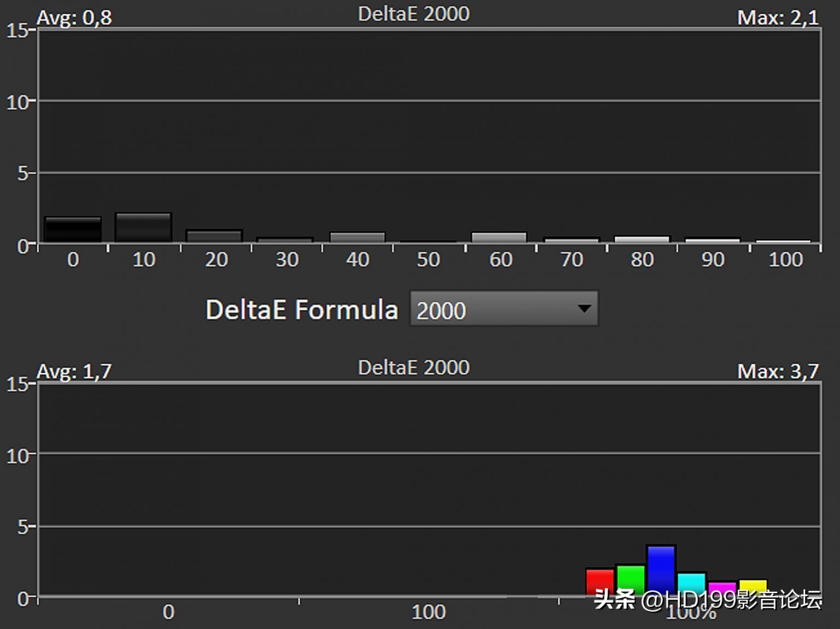Click the grayscale bar at 0 percent
Viewport: 840px width, 629px height.
[x=73, y=229]
